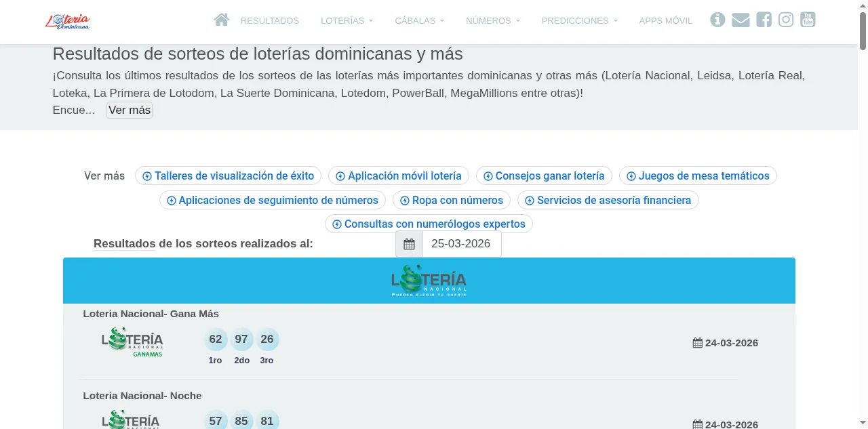Open Ropa con números link
Screen dimensions: 868x429
click(x=452, y=200)
